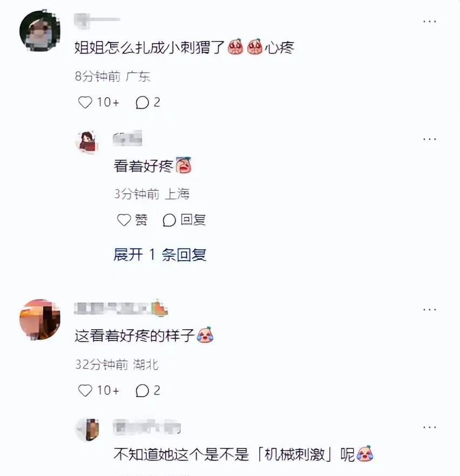The width and height of the screenshot is (460, 476).
Task: Open avatar of first commenter from 广东
Action: coord(40,30)
